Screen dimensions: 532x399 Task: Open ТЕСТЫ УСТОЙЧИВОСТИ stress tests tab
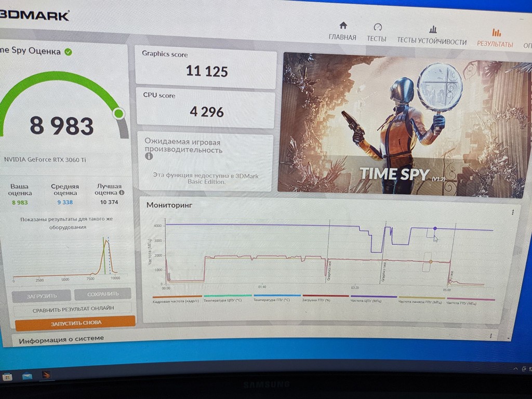click(x=432, y=36)
